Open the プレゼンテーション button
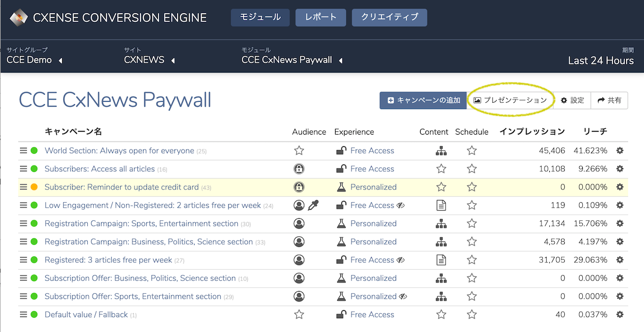Image resolution: width=644 pixels, height=332 pixels. tap(510, 100)
